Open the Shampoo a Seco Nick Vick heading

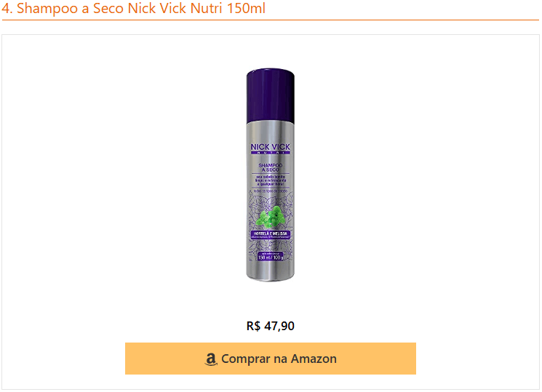pos(134,8)
